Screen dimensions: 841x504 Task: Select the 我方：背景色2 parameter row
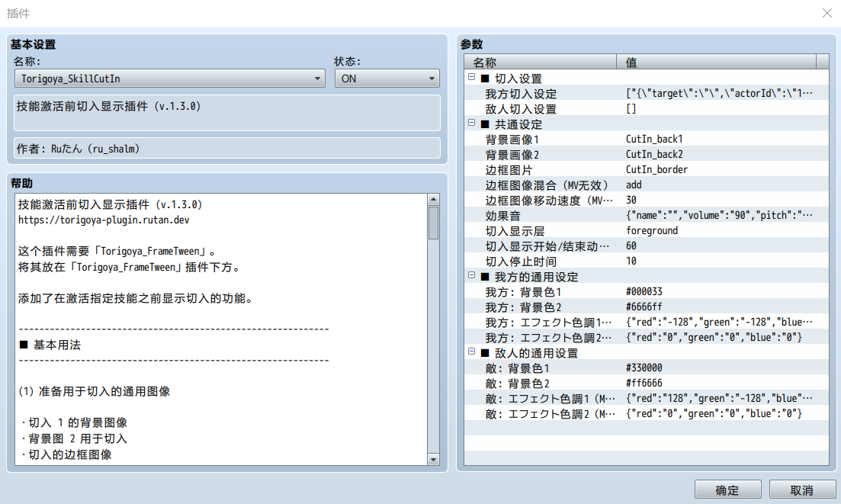coord(647,307)
